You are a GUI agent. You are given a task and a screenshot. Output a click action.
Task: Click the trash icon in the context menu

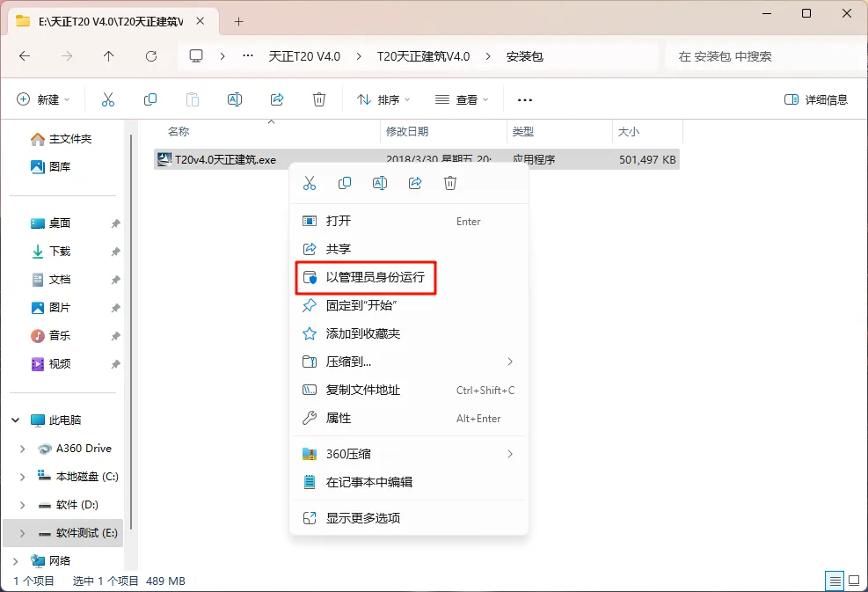(450, 183)
